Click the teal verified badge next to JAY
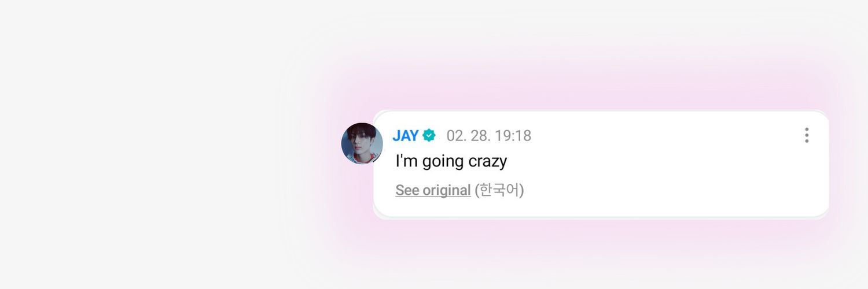This screenshot has height=289, width=868. (x=429, y=136)
